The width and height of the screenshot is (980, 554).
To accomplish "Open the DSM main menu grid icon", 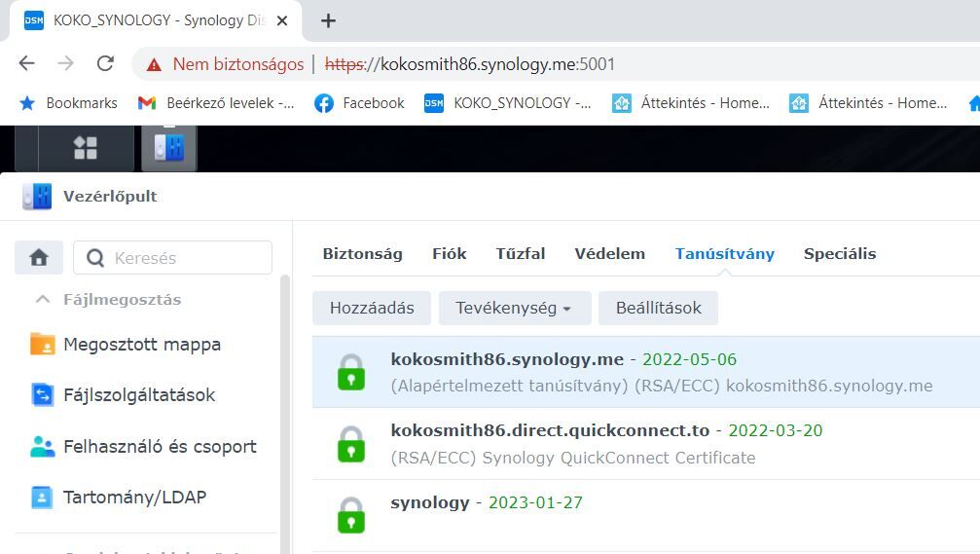I will click(86, 148).
